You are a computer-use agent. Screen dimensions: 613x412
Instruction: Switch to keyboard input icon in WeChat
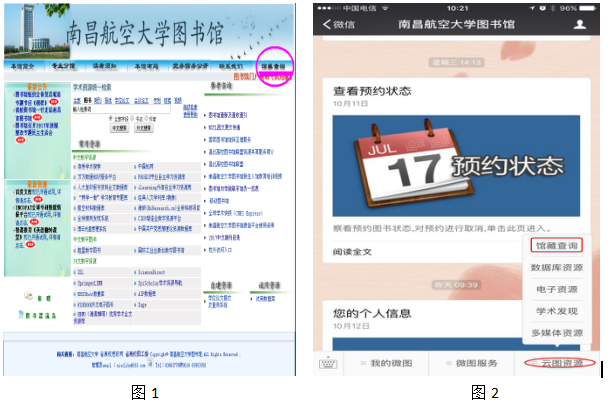328,364
